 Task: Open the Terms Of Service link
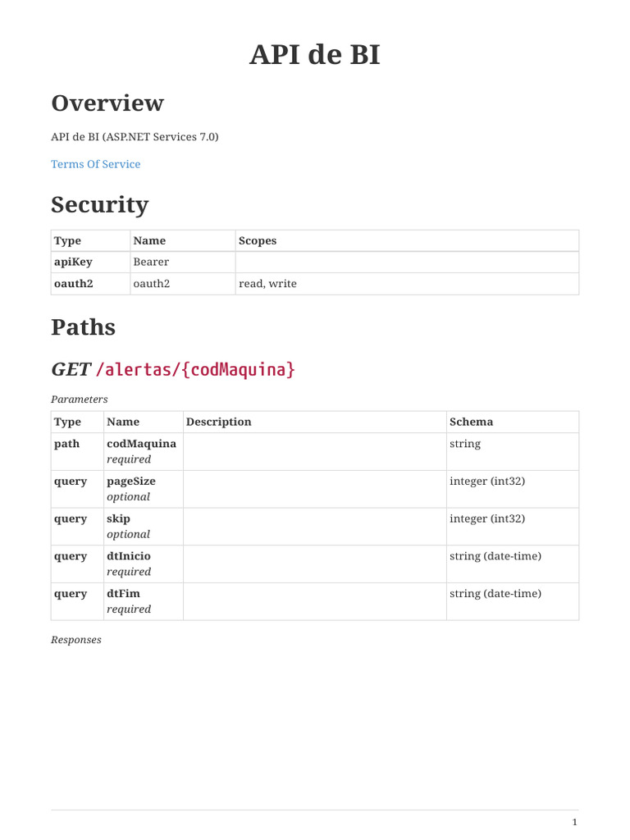pyautogui.click(x=95, y=164)
